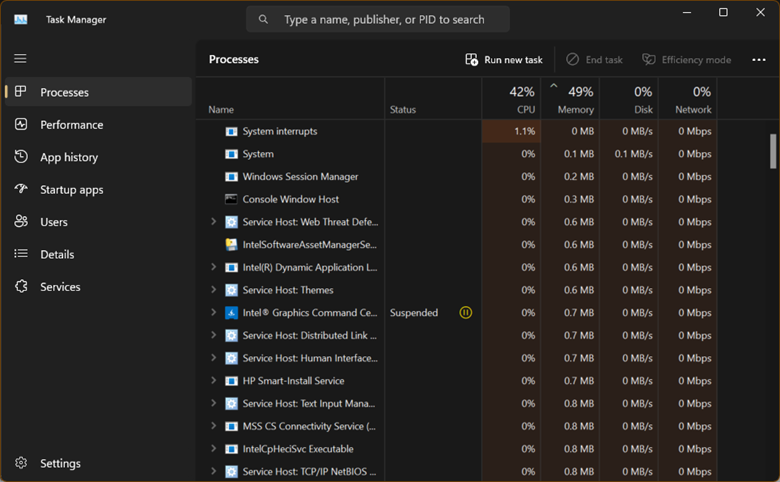This screenshot has width=780, height=482.
Task: Click the Suspended status text
Action: tap(414, 312)
